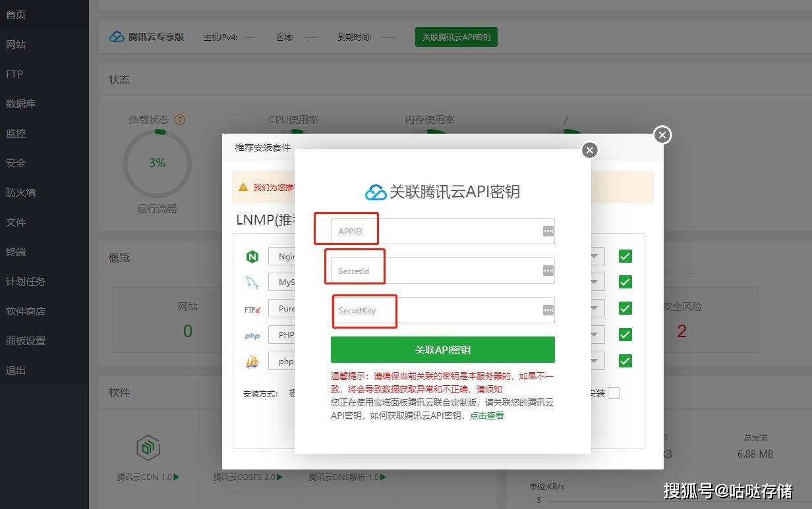Close the API key association dialog
Image resolution: width=812 pixels, height=509 pixels.
click(590, 150)
